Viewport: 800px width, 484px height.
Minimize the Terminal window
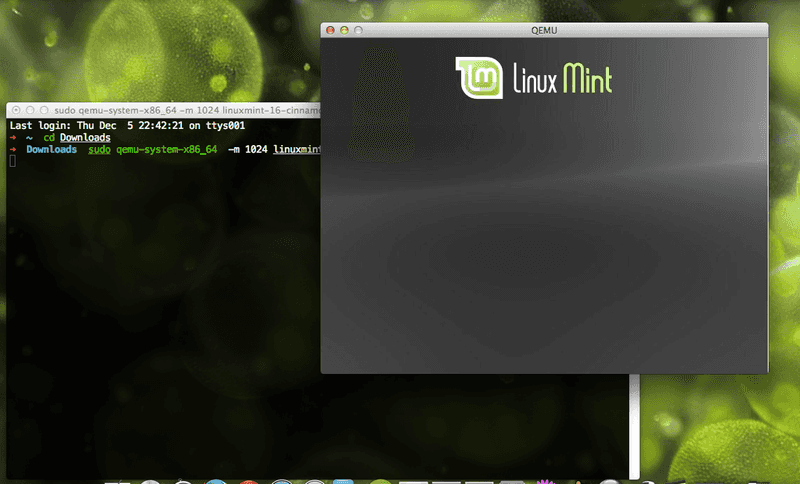pos(30,110)
